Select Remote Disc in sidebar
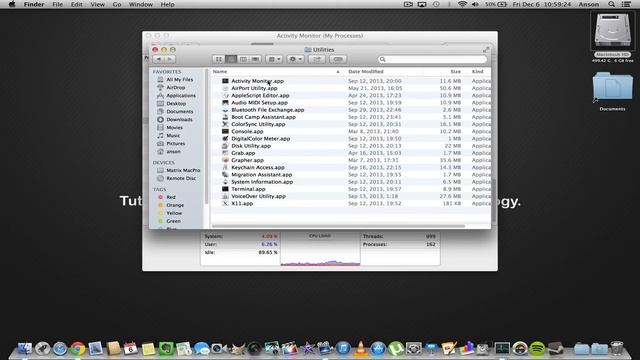This screenshot has height=360, width=640. pos(181,178)
